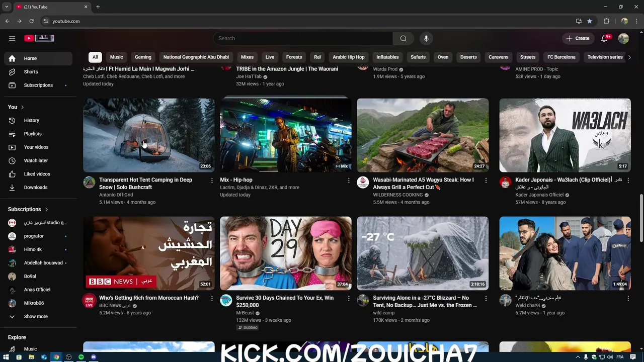The height and width of the screenshot is (362, 644).
Task: Start voice search with microphone
Action: pyautogui.click(x=426, y=38)
